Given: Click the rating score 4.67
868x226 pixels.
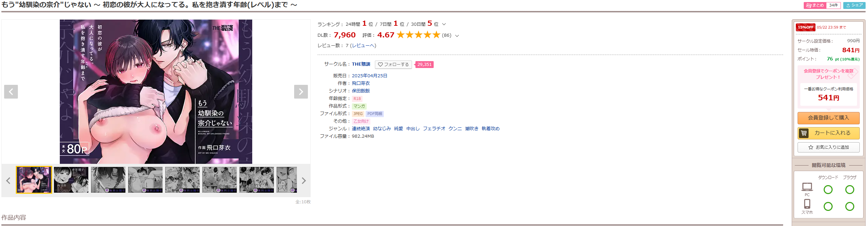Looking at the screenshot, I should coord(386,35).
